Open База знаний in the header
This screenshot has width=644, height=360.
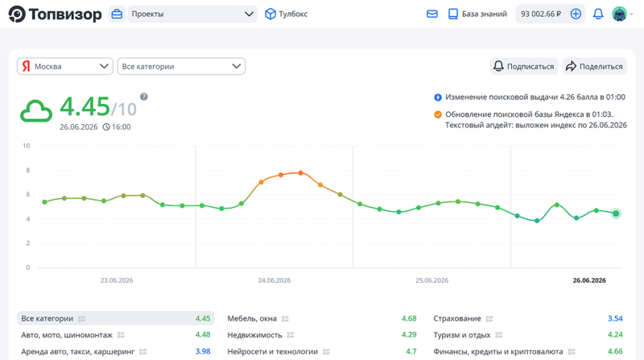point(477,14)
